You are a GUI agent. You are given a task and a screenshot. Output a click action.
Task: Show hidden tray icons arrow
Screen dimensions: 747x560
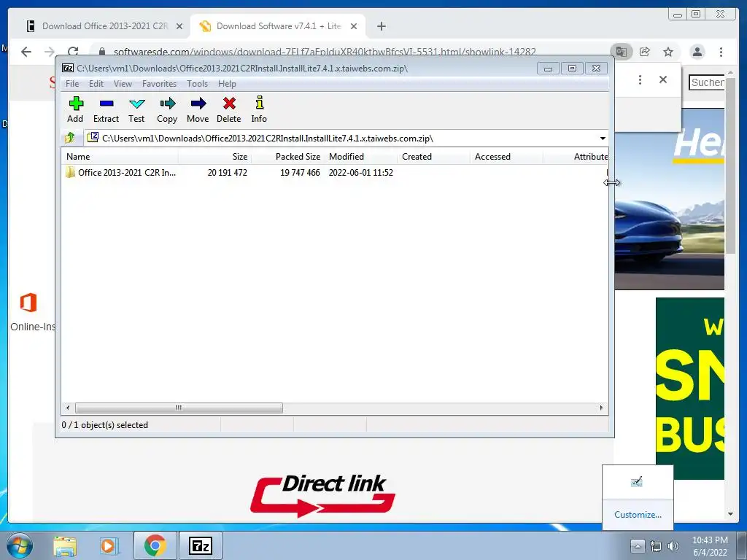tap(638, 545)
